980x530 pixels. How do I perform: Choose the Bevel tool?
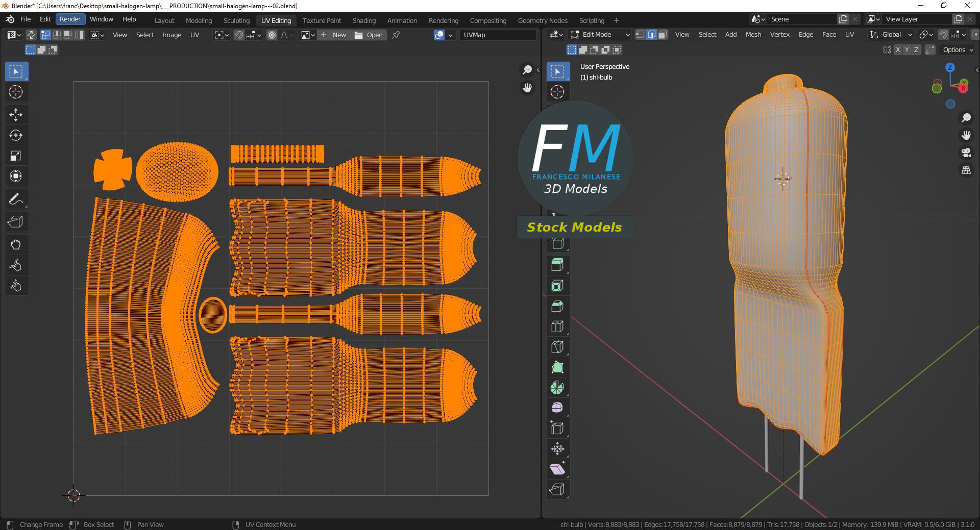click(x=557, y=306)
